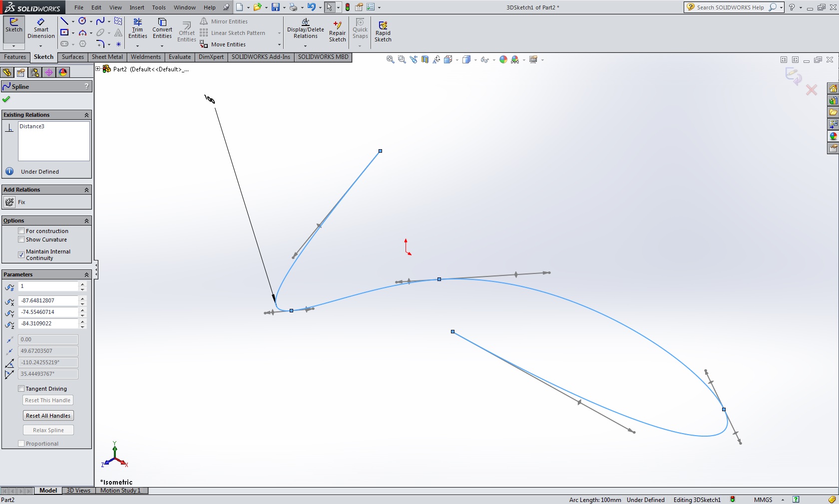Enable the For construction checkbox

coord(21,231)
